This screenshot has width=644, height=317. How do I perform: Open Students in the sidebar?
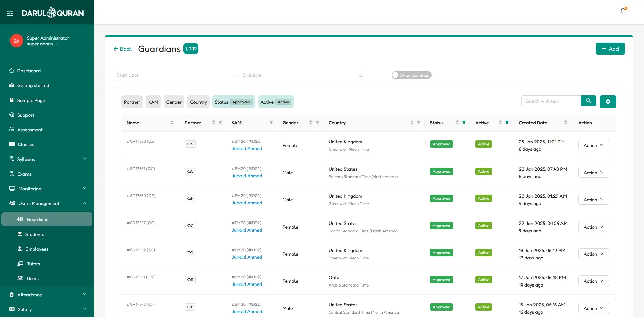35,234
